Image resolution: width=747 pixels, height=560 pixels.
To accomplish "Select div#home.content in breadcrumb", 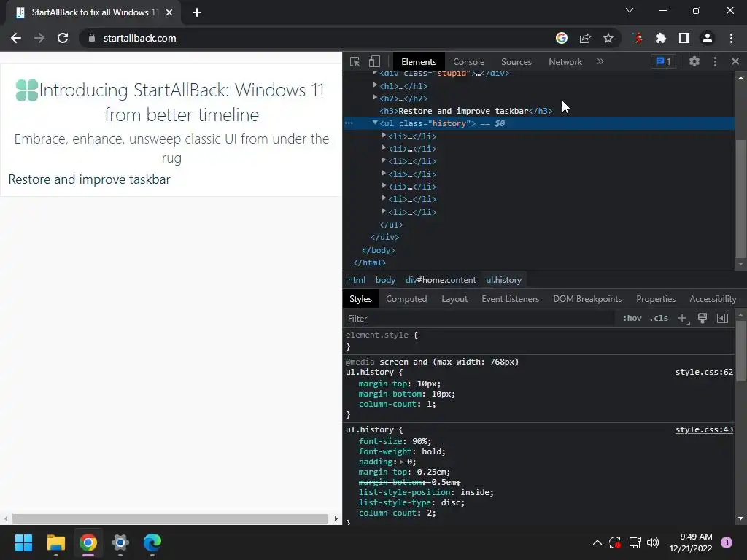I will point(441,280).
